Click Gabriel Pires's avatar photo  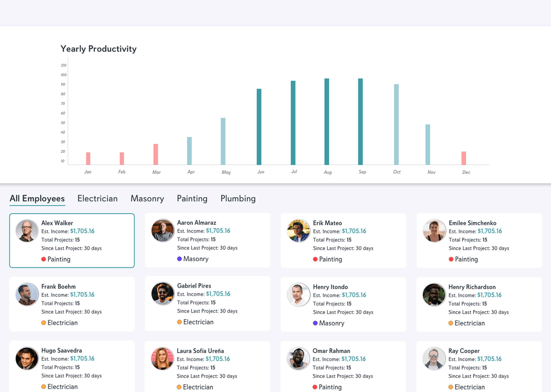pos(163,293)
